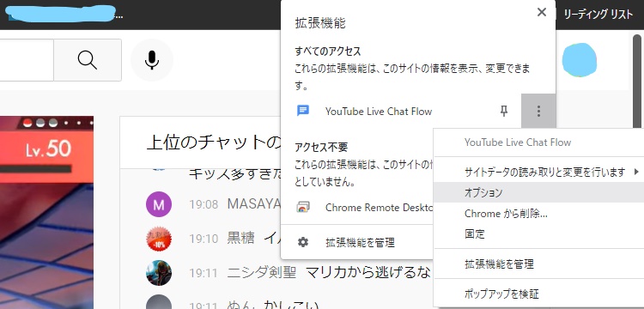
Task: Choose 拡張機能を管理 in context menu
Action: coord(538,264)
